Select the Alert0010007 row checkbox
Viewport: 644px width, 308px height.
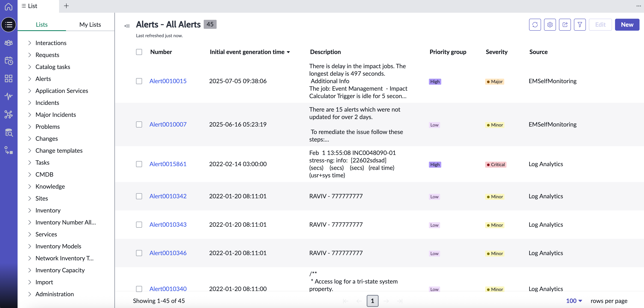[x=139, y=124]
